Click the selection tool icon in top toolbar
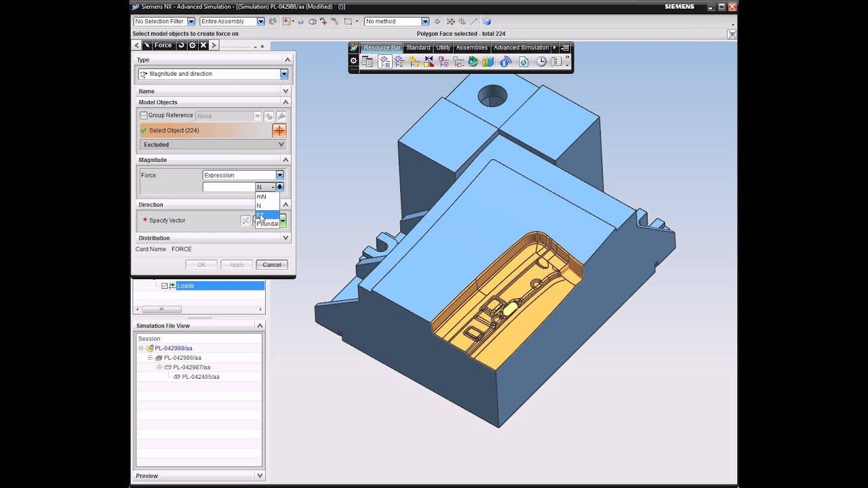Screen dimensions: 868x488 tap(286, 22)
